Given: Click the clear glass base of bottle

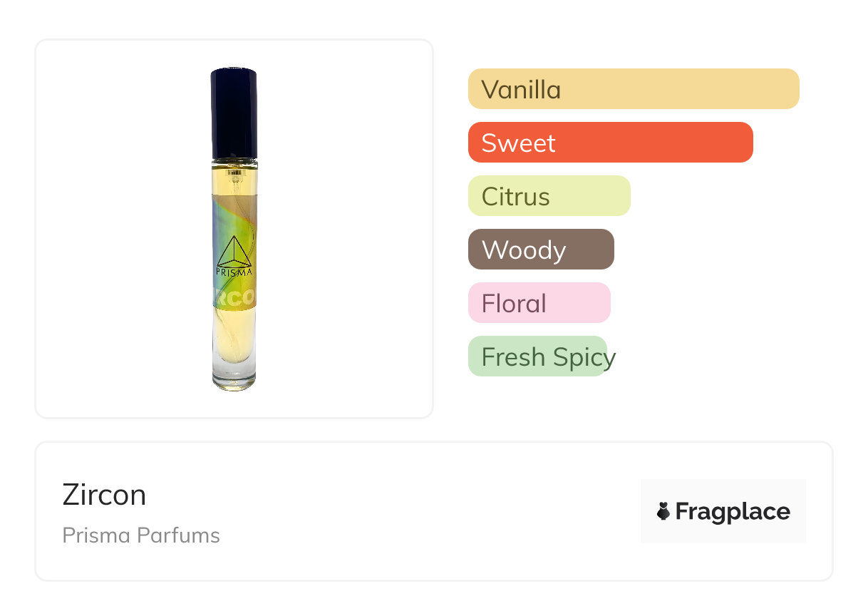Looking at the screenshot, I should click(234, 373).
